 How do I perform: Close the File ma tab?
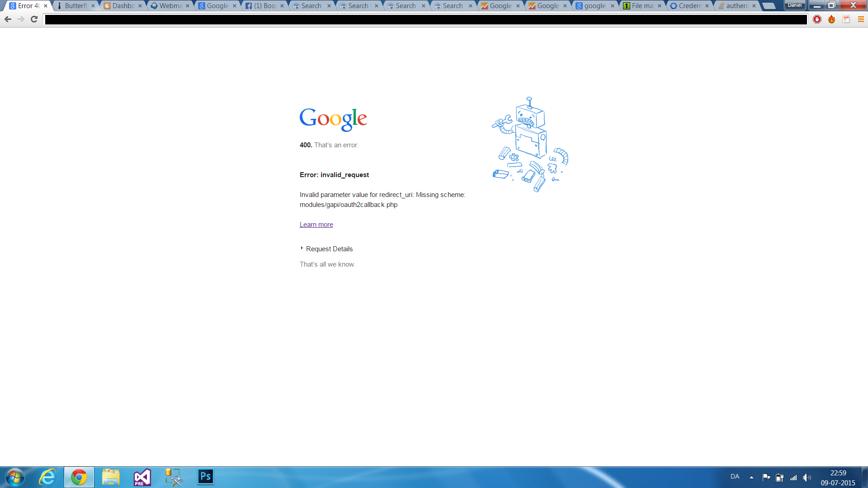point(660,6)
